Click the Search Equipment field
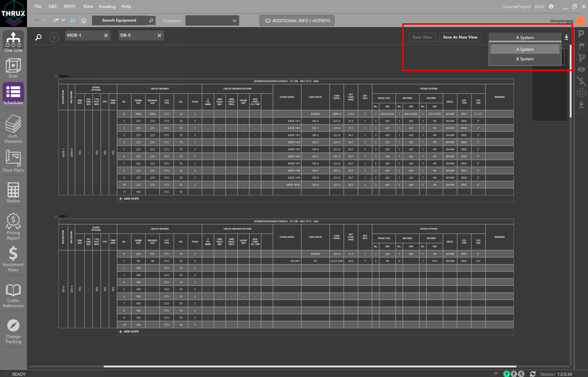The width and height of the screenshot is (588, 377). click(119, 20)
